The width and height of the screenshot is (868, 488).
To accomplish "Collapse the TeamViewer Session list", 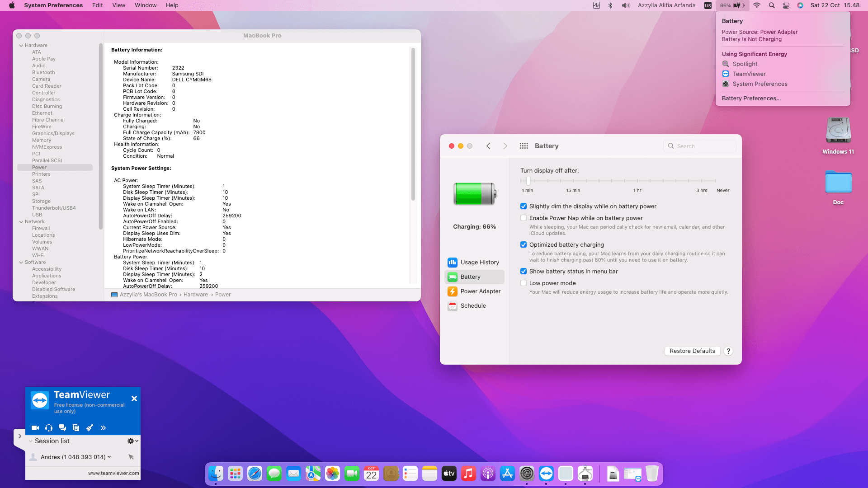I will [x=31, y=441].
